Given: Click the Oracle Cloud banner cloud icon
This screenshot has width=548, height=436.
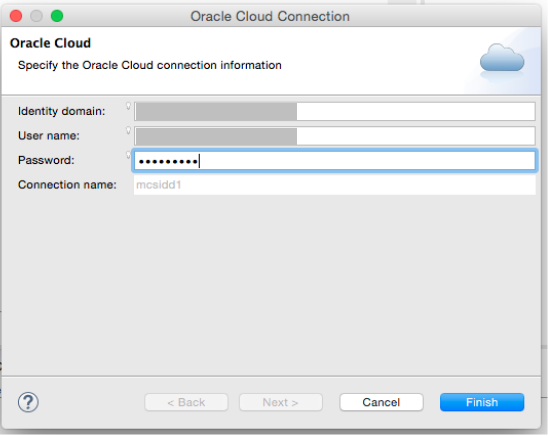Looking at the screenshot, I should [x=502, y=59].
